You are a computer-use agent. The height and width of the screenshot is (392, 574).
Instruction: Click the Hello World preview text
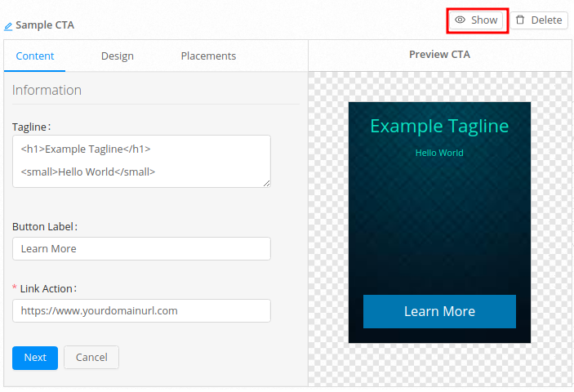pyautogui.click(x=439, y=153)
